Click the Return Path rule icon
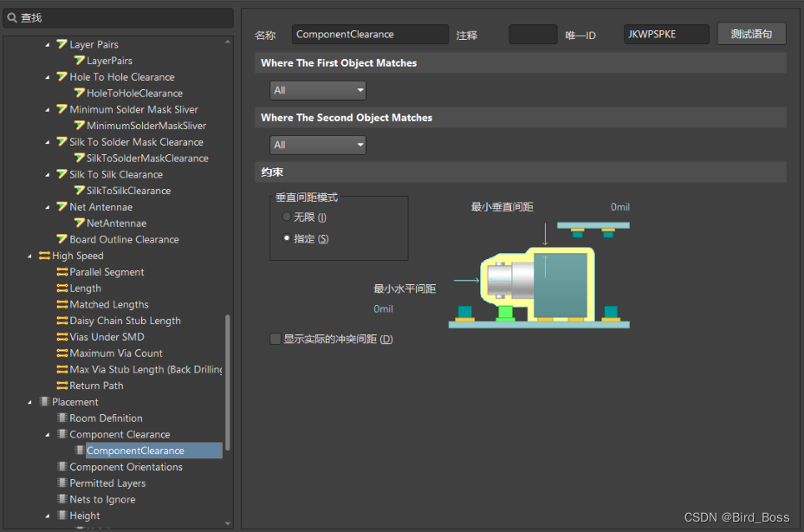 click(x=62, y=386)
